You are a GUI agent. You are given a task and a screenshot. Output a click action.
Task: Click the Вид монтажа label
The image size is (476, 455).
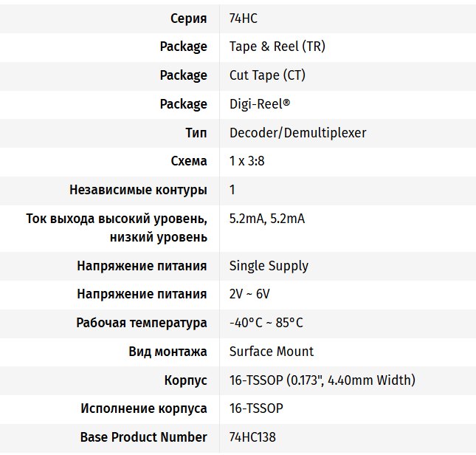tap(168, 352)
